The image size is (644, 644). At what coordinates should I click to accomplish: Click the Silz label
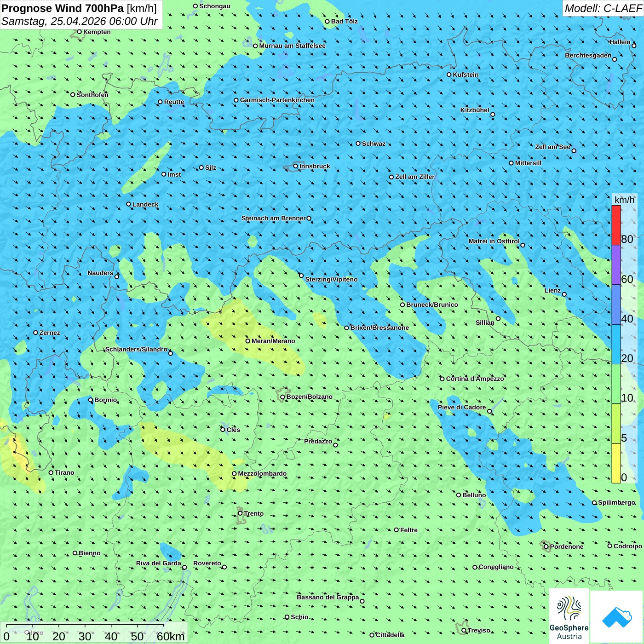[211, 167]
